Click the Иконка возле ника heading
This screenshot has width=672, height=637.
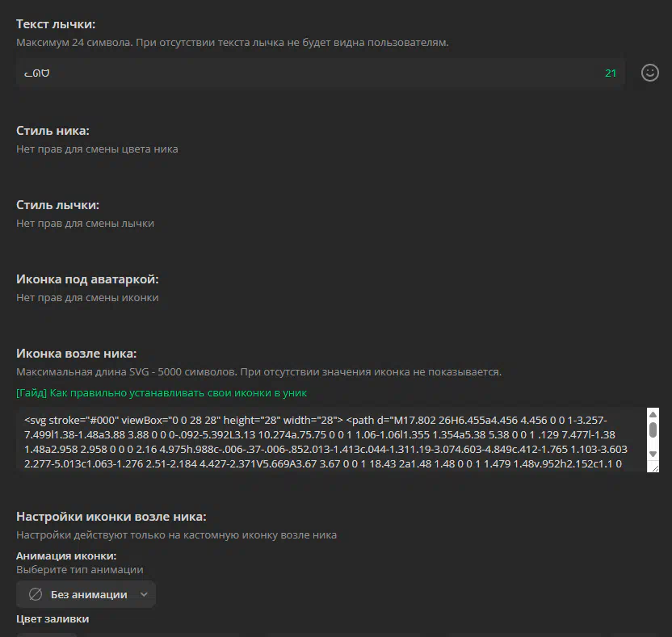coord(76,354)
